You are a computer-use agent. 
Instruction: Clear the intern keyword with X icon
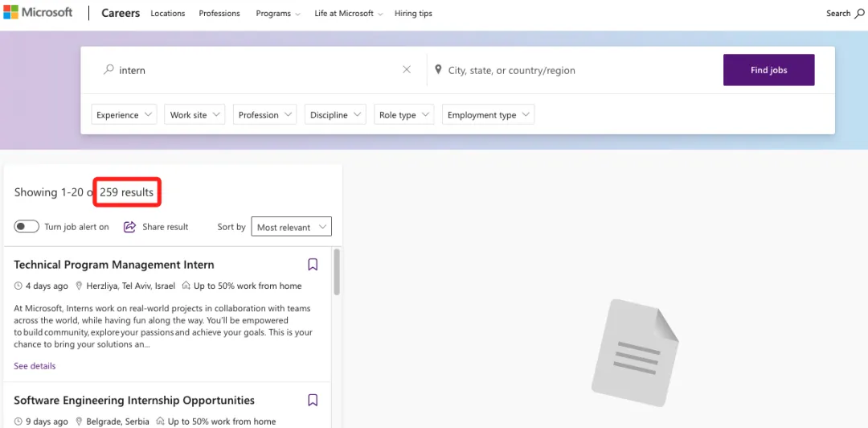[x=407, y=70]
